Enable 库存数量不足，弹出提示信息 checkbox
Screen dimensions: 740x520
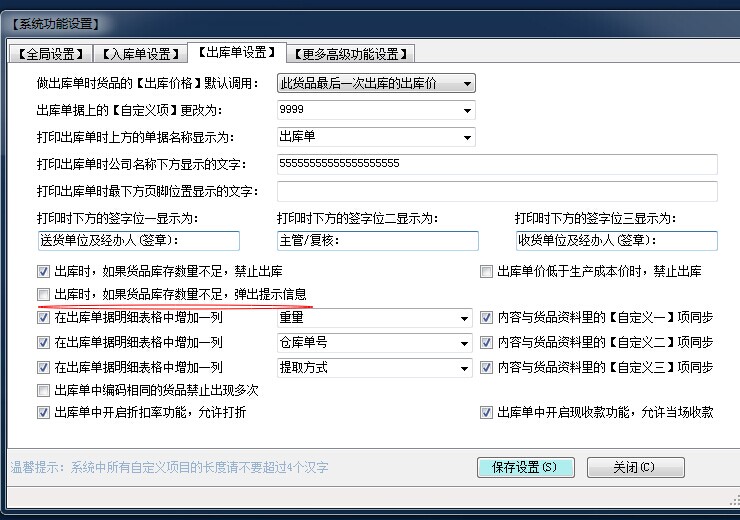tap(43, 294)
